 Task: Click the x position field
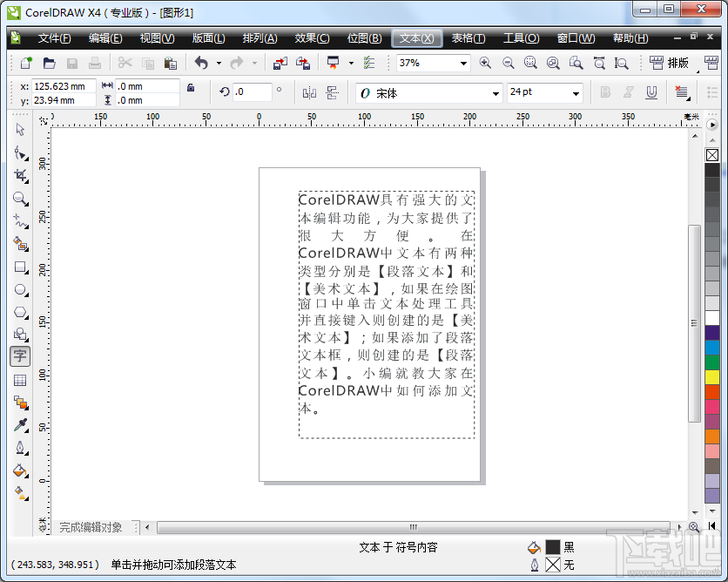(x=64, y=86)
